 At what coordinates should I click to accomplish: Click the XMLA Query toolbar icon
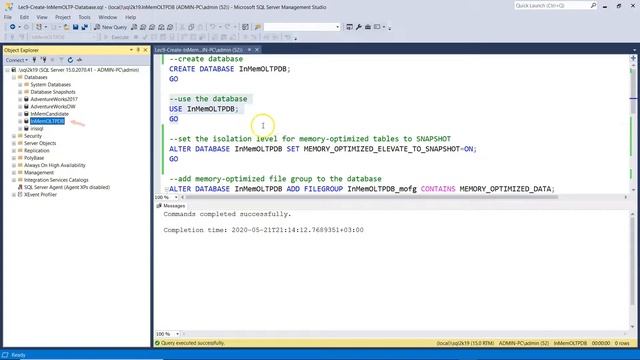(x=161, y=27)
